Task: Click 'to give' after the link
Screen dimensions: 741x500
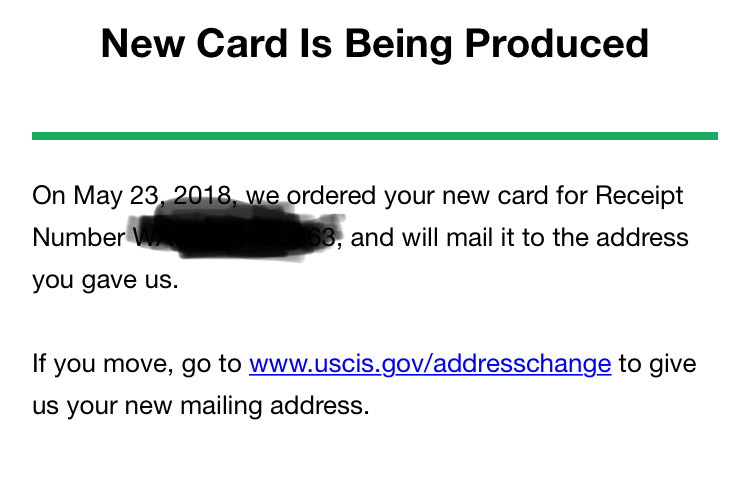Action: [x=656, y=364]
